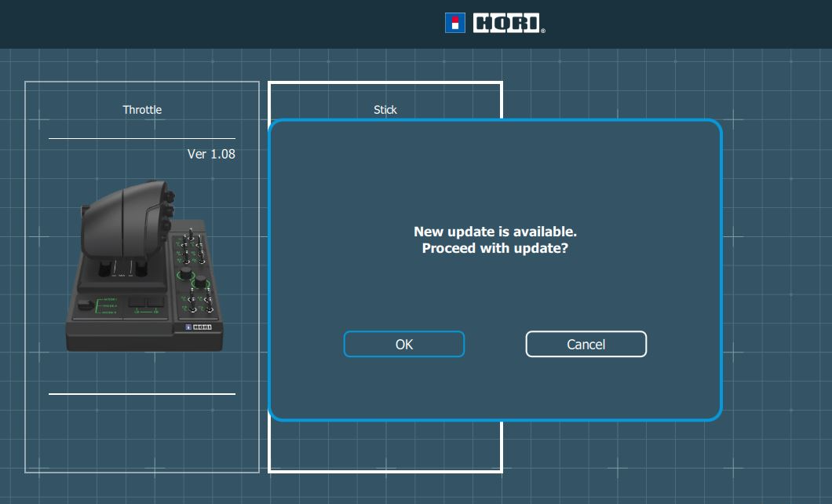
Task: Click the lever track slots below the throttle grip
Action: point(122,269)
